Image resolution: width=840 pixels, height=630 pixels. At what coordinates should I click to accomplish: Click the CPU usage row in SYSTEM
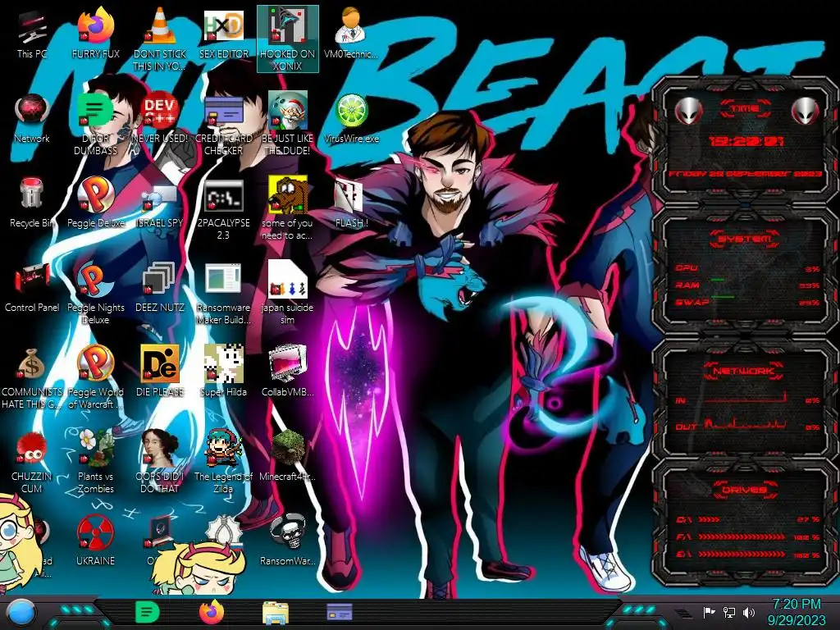coord(748,268)
